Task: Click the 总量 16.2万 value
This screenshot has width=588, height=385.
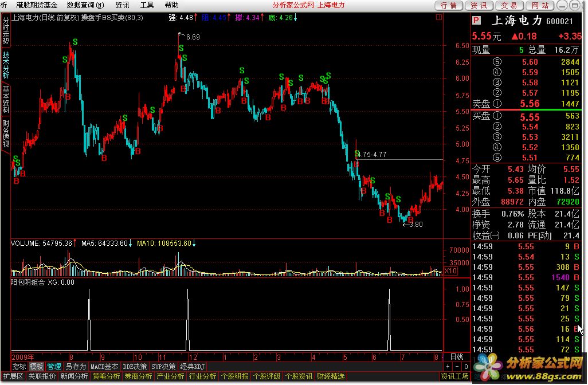Action: click(567, 50)
